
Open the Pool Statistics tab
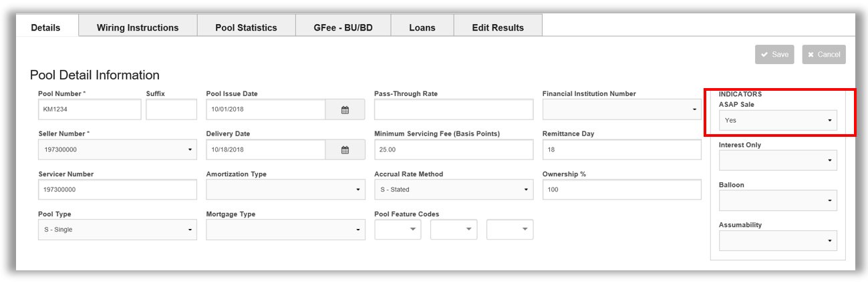246,27
